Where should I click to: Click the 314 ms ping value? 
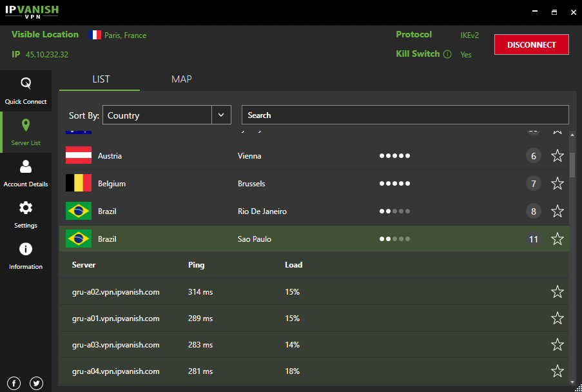(x=200, y=292)
